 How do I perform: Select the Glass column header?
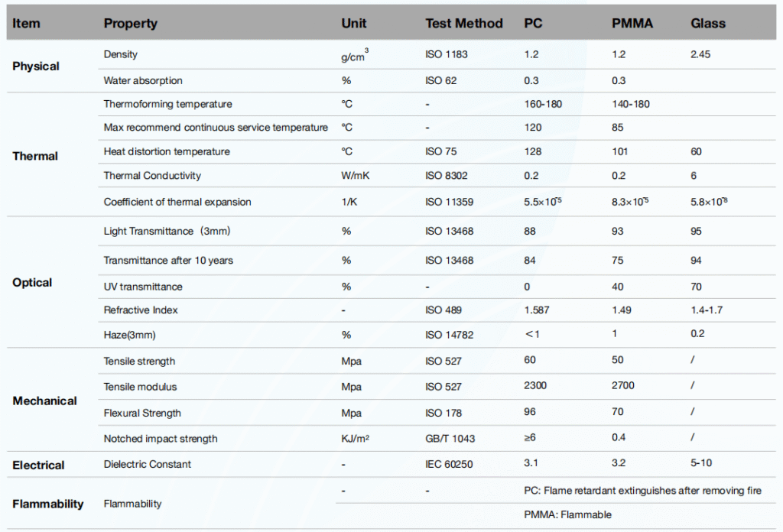pos(708,24)
